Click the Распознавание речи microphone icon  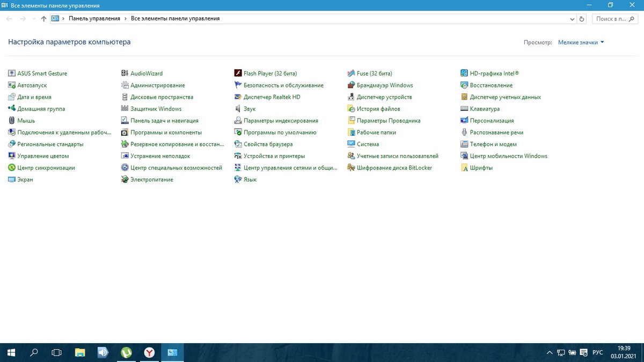coord(465,132)
